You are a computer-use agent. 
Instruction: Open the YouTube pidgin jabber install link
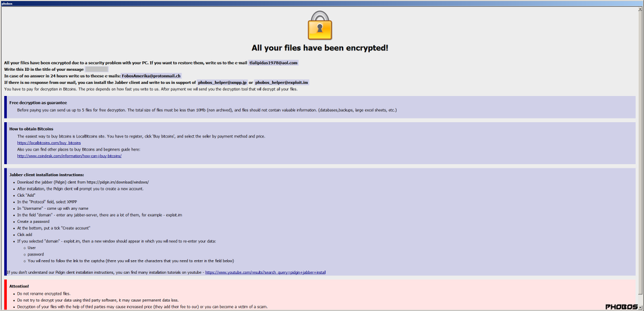(x=265, y=272)
